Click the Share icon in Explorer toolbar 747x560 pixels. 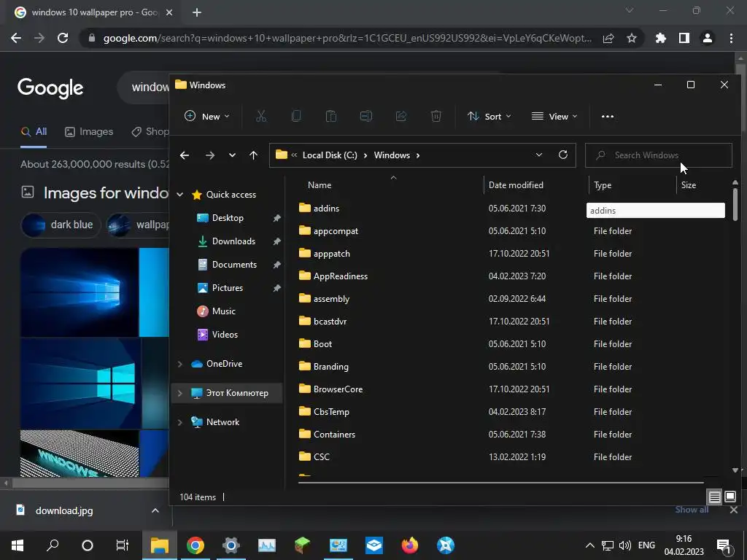click(401, 116)
